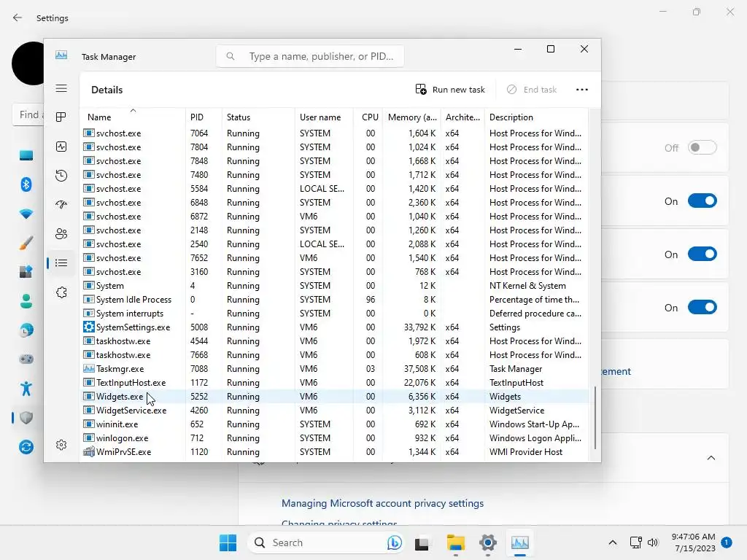Open Time & language in Settings sidebar
This screenshot has height=560, width=747.
pyautogui.click(x=26, y=330)
